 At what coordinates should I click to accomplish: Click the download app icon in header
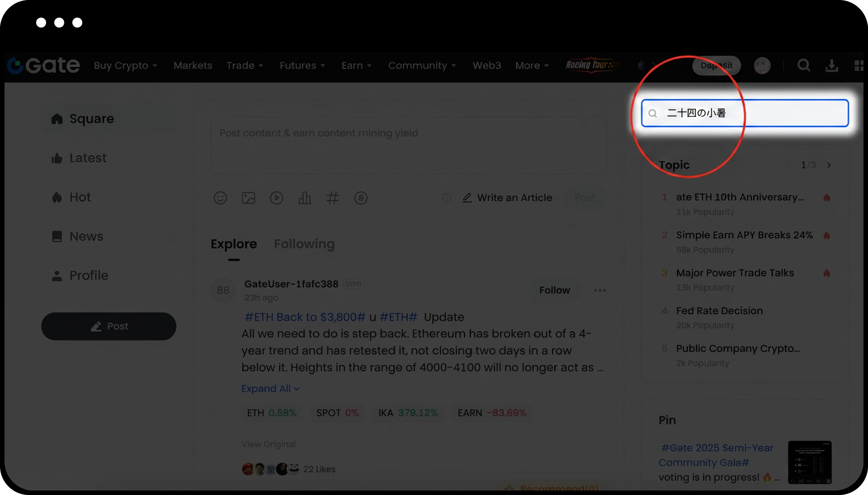(831, 65)
